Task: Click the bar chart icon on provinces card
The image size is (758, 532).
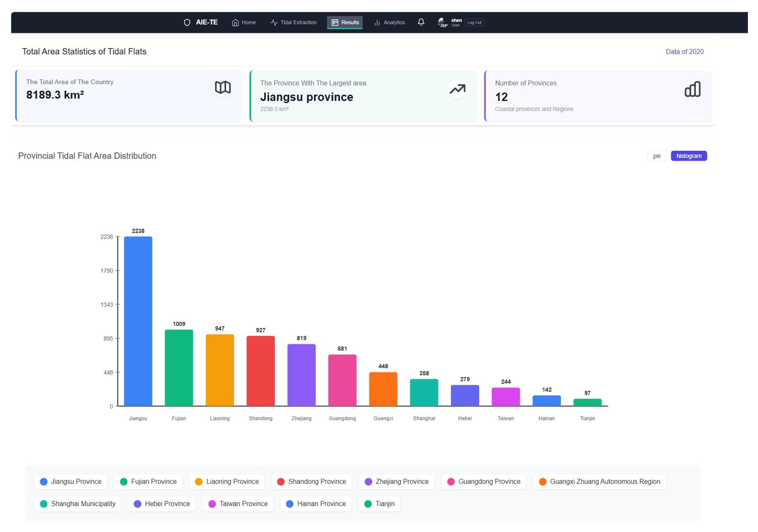Action: pos(692,89)
